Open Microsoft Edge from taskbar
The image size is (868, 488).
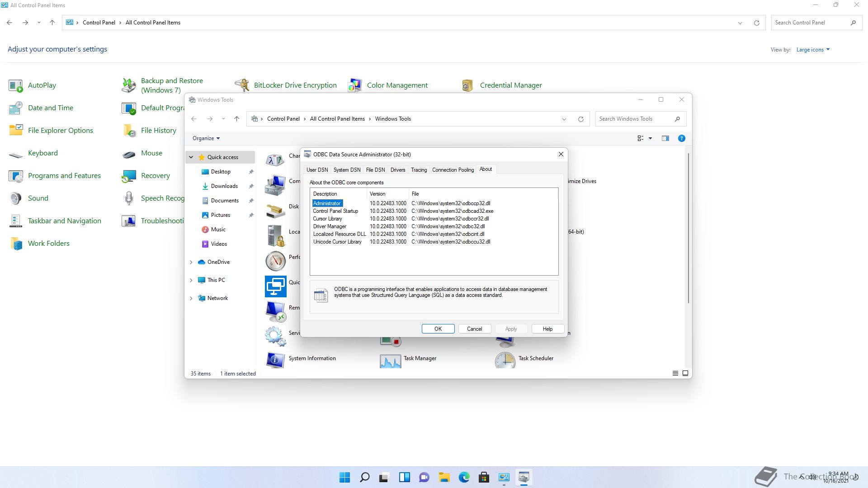pyautogui.click(x=464, y=477)
